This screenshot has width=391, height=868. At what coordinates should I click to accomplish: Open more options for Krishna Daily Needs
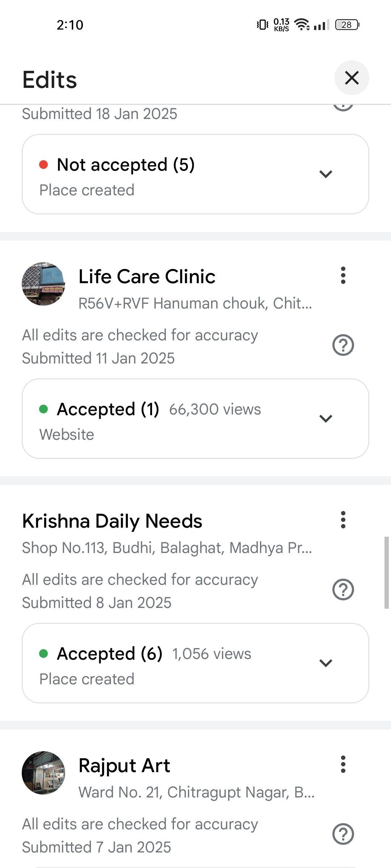[x=343, y=520]
